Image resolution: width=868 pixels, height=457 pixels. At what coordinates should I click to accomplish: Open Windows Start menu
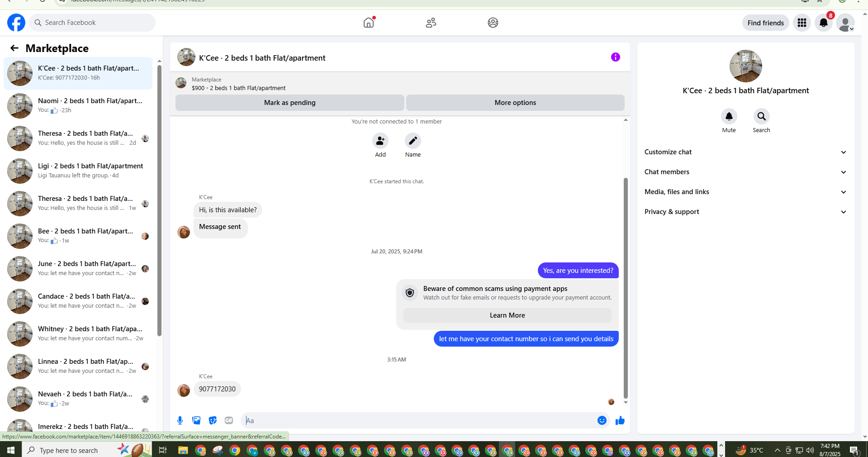click(x=11, y=450)
